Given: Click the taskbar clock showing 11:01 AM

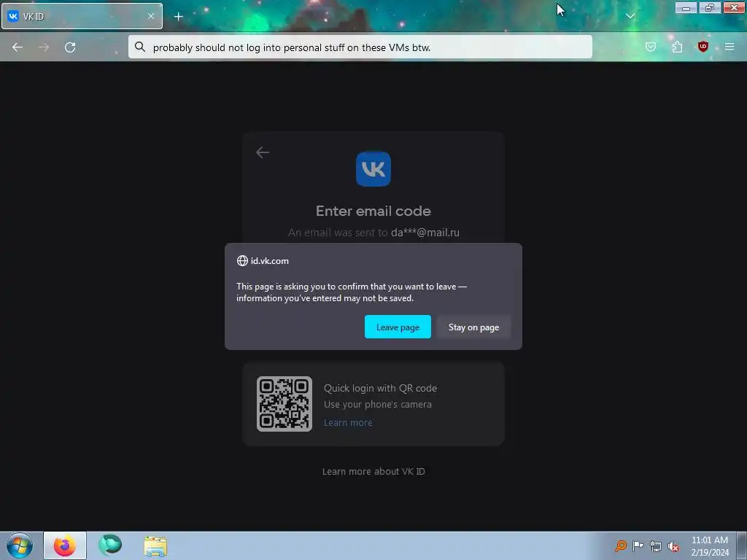Looking at the screenshot, I should pos(710,546).
